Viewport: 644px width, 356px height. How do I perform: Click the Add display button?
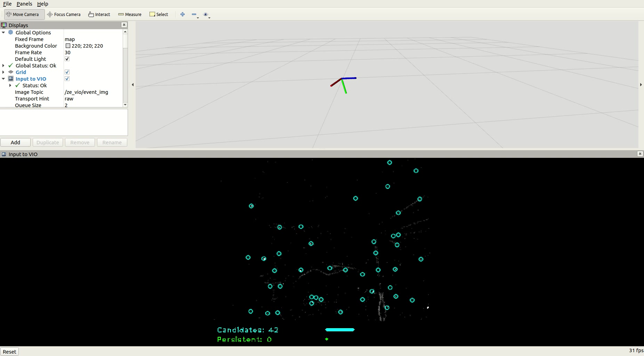click(15, 143)
